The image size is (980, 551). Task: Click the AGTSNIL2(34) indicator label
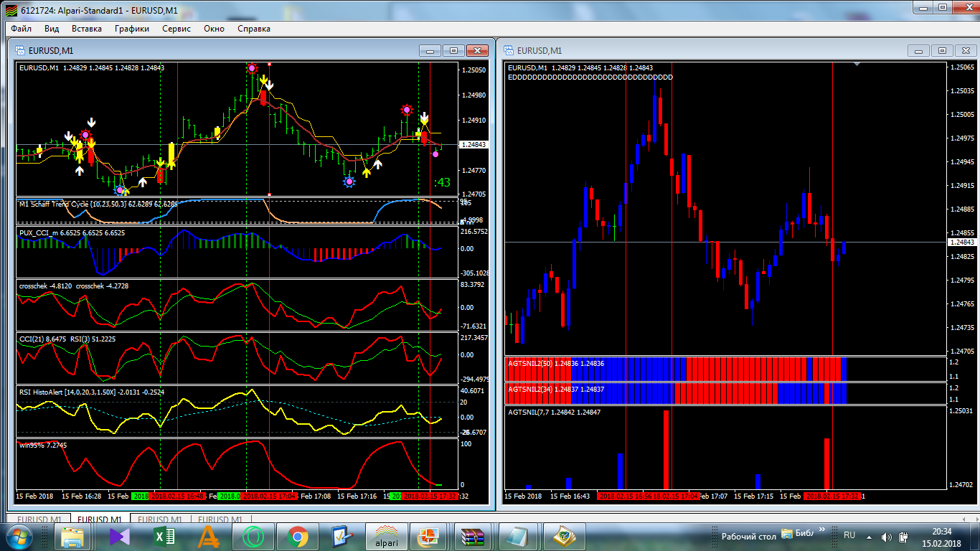(556, 389)
